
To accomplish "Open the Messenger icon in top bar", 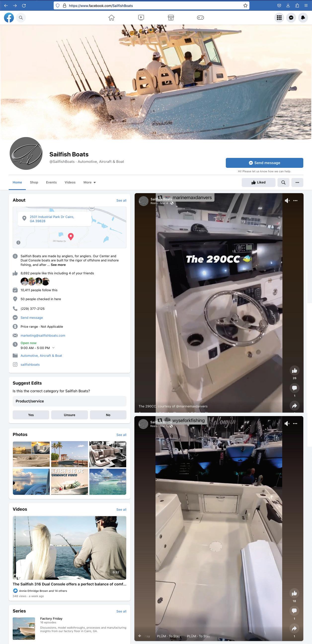I will [x=291, y=18].
